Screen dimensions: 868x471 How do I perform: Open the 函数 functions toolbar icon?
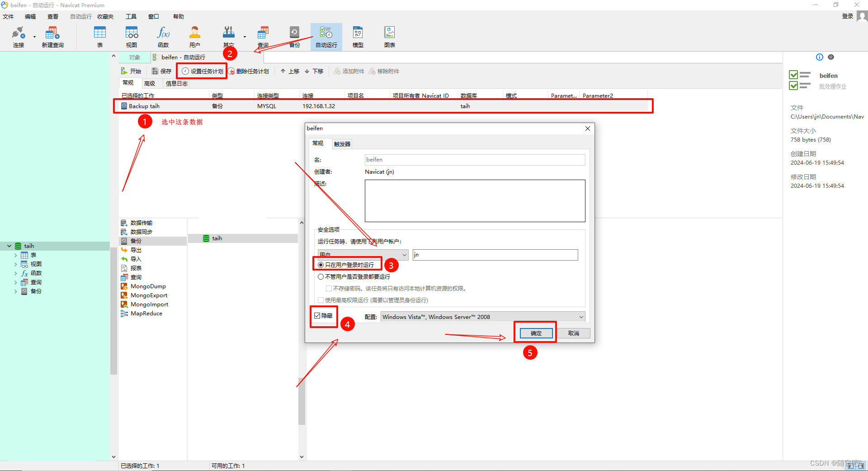tap(163, 37)
